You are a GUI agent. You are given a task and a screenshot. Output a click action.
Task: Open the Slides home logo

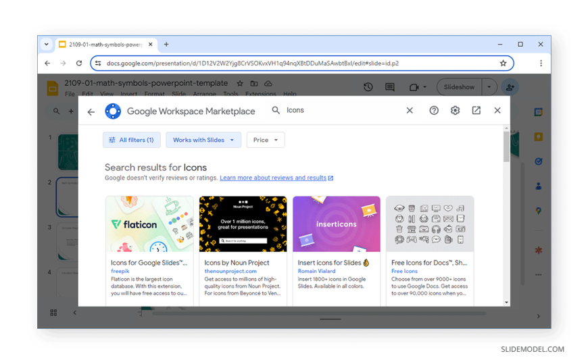53,88
